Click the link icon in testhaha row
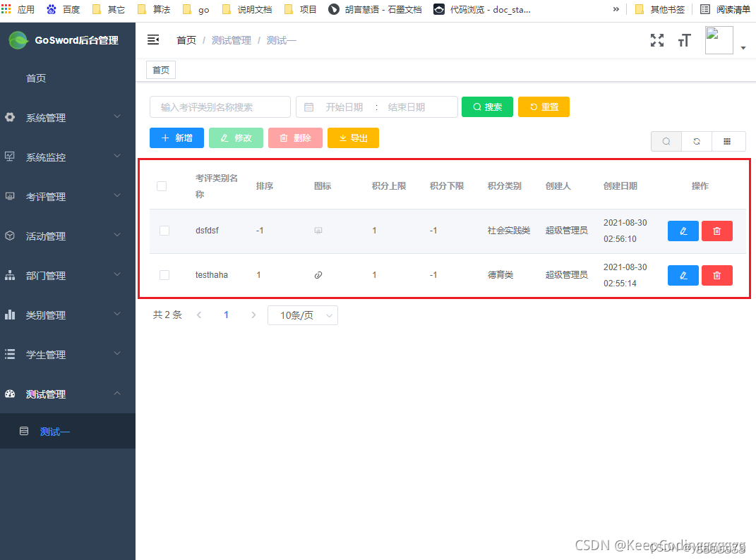This screenshot has height=560, width=756. click(x=318, y=275)
